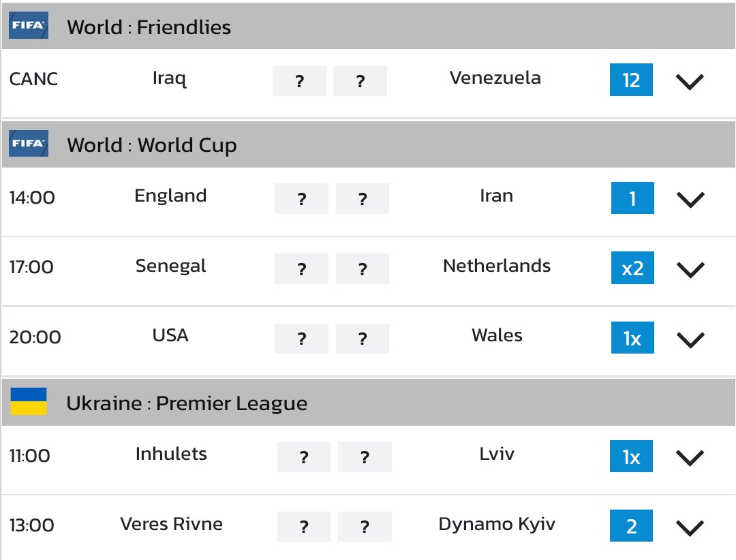Expand the USA vs Wales match details
The height and width of the screenshot is (560, 736).
(690, 339)
